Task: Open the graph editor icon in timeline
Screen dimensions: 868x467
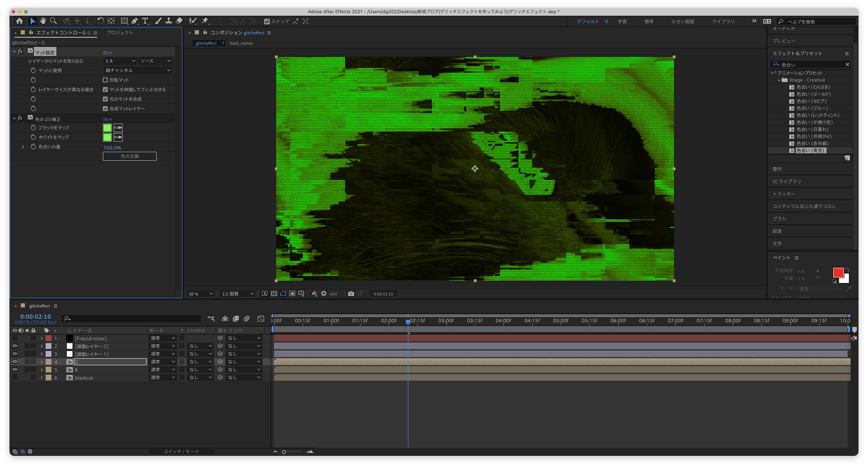Action: point(261,319)
